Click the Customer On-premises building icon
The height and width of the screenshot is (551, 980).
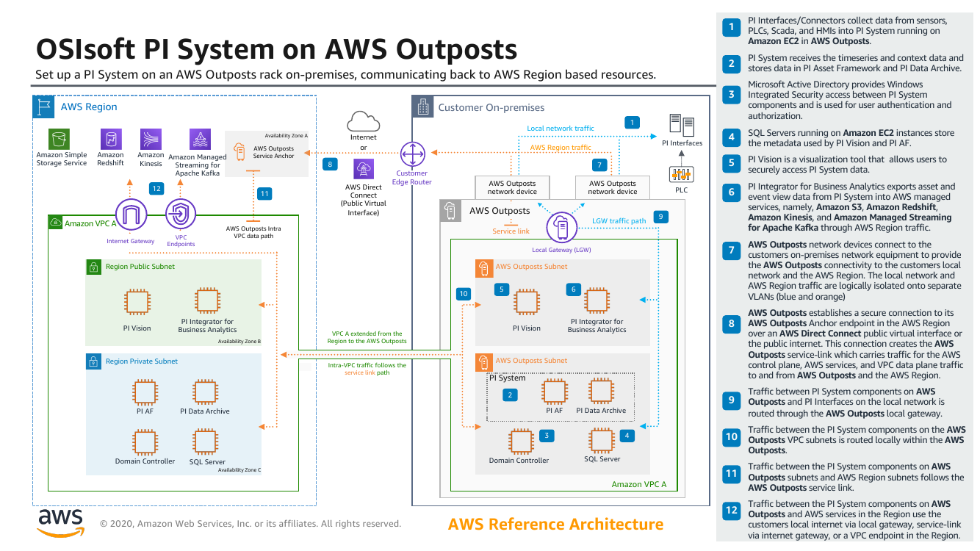point(422,107)
